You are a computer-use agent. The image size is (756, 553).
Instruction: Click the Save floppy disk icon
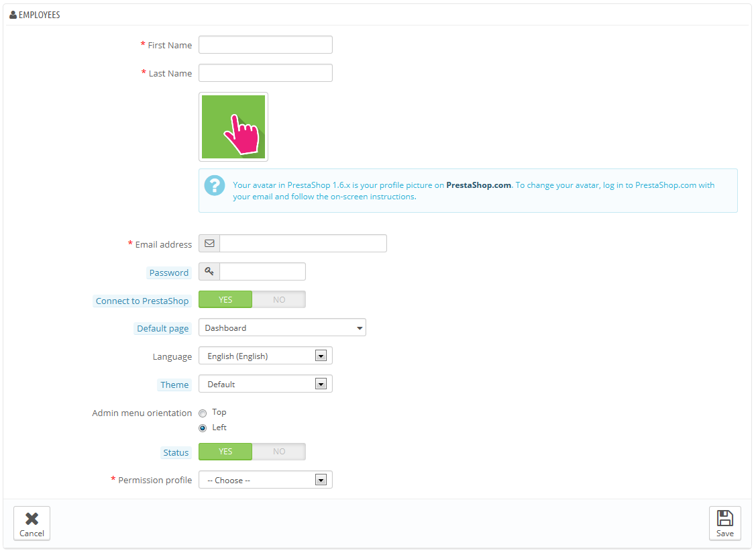coord(724,518)
